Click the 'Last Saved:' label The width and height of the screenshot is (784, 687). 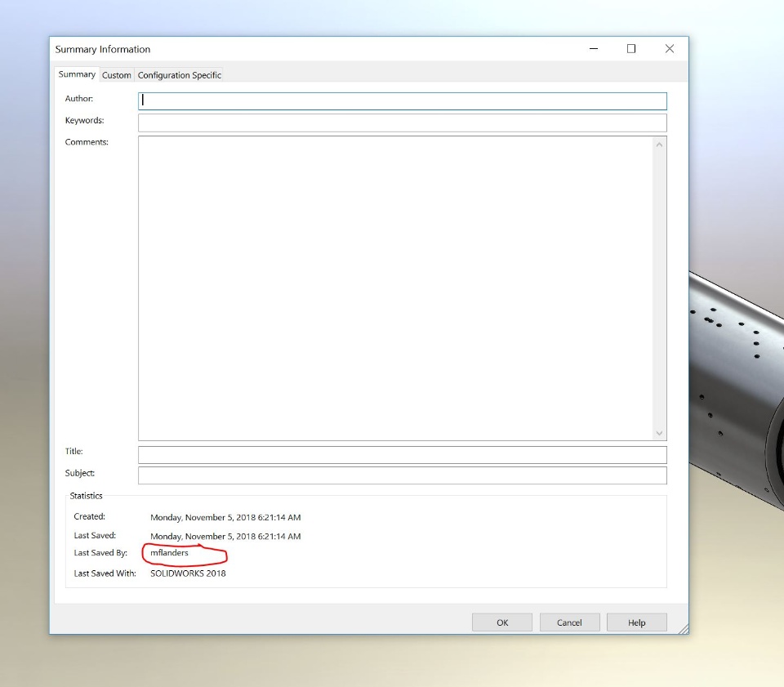click(x=95, y=536)
